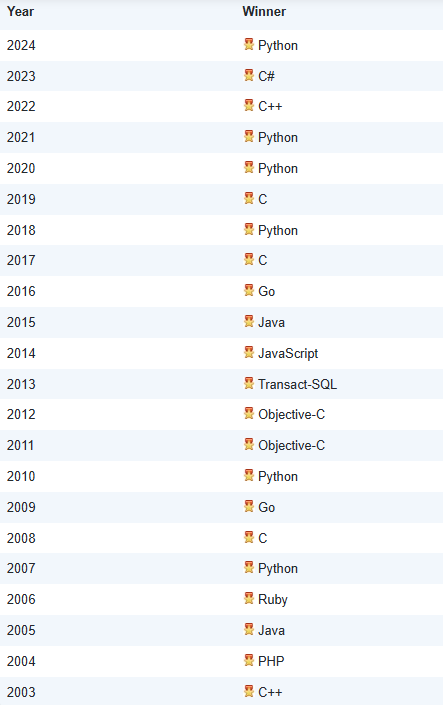Click the year cell 2024
Screen dimensions: 443x705
click(x=21, y=45)
